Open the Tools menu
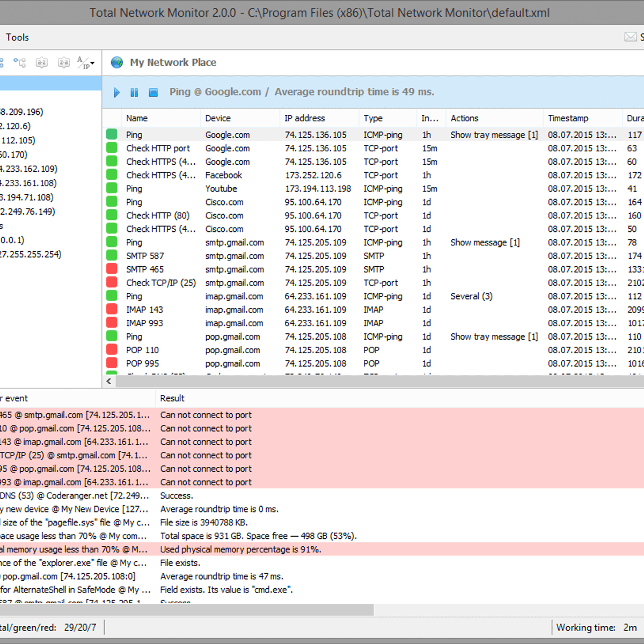644x644 pixels. pos(17,38)
